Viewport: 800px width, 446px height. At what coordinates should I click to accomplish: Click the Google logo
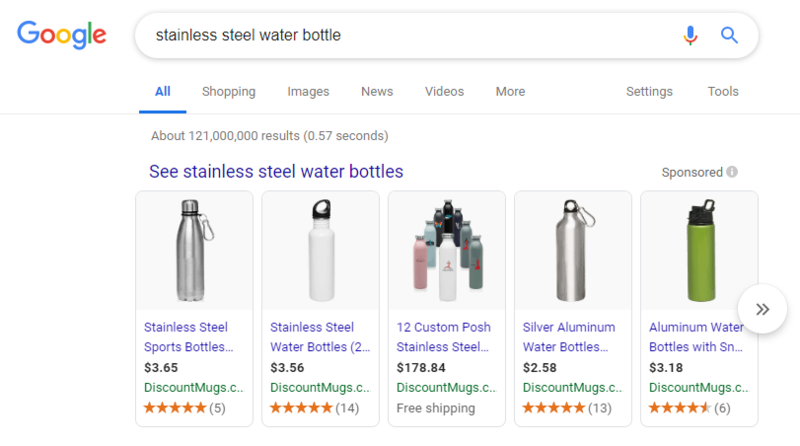click(x=62, y=36)
